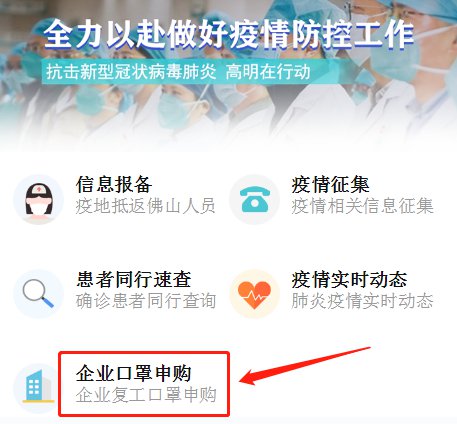Tap the teal telephone icon
The height and width of the screenshot is (424, 457).
click(x=254, y=199)
